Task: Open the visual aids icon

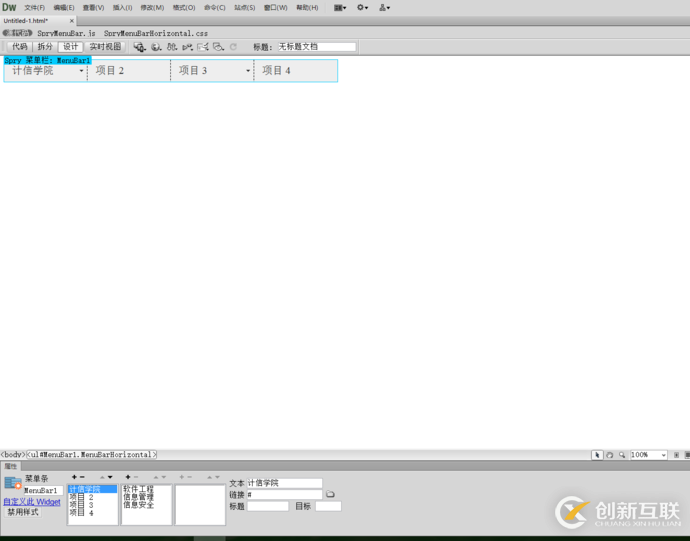Action: [x=218, y=47]
